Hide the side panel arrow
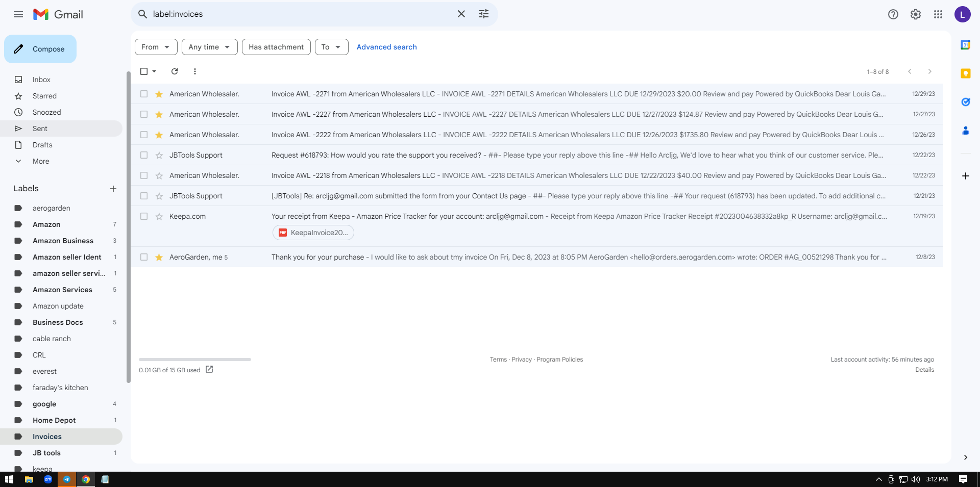 click(x=966, y=457)
